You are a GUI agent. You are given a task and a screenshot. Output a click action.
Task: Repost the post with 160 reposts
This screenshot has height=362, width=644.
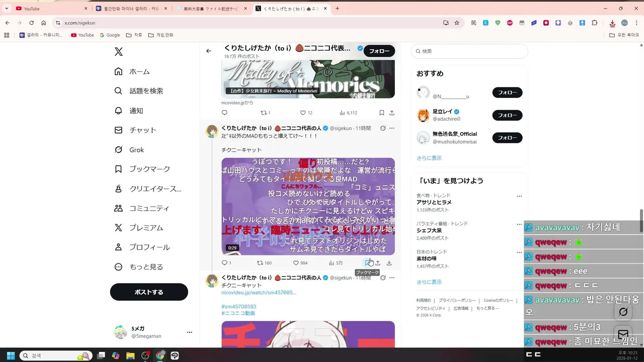[264, 263]
